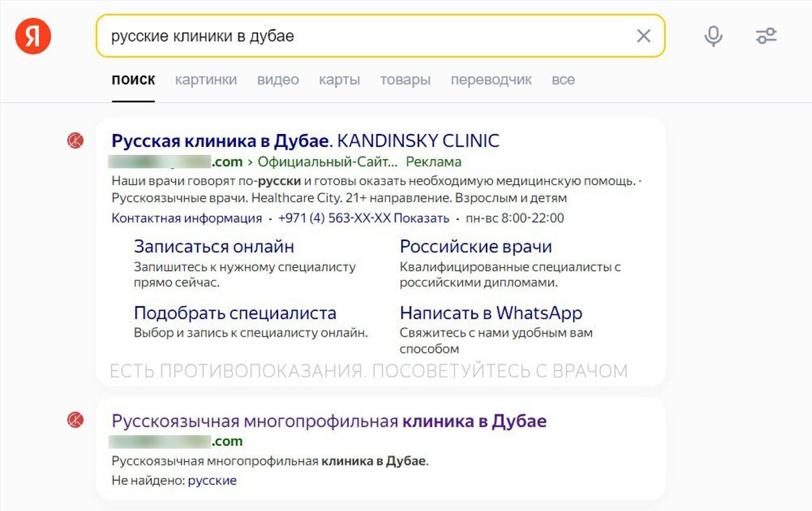812x511 pixels.
Task: Switch to the видео tab
Action: pyautogui.click(x=278, y=80)
